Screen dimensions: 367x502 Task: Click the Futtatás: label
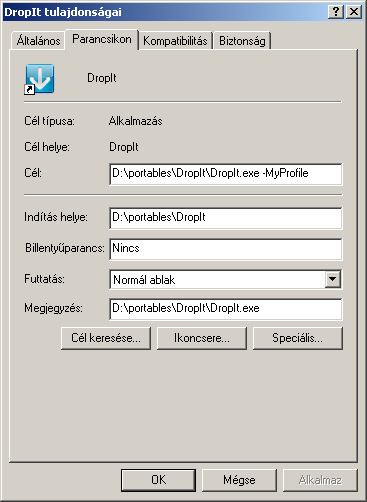(44, 279)
